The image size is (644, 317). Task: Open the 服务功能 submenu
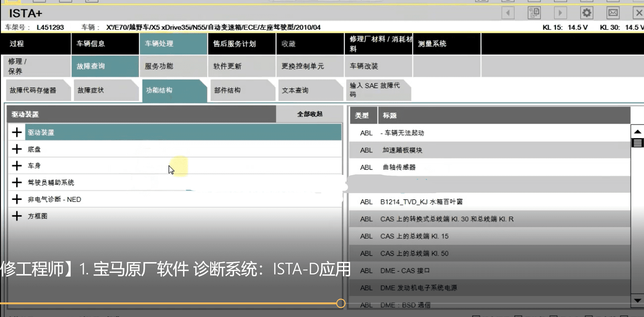tap(174, 66)
